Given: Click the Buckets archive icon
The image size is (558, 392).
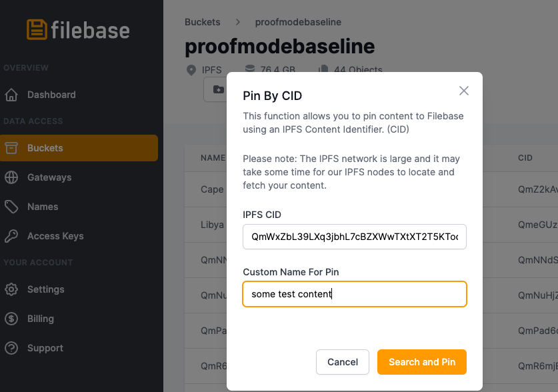Looking at the screenshot, I should (x=11, y=148).
